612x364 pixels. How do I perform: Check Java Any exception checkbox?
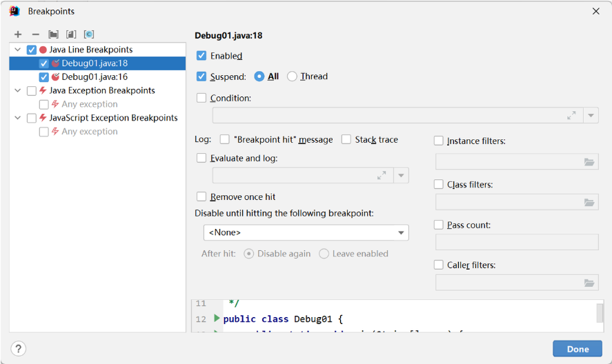point(43,105)
